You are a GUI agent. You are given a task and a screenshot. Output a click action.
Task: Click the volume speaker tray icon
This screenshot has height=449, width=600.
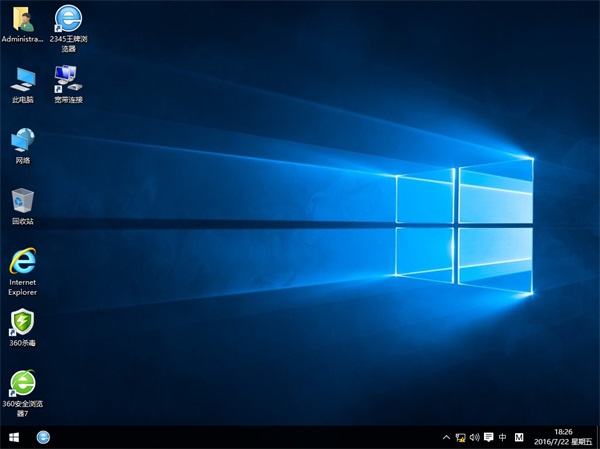pos(474,438)
